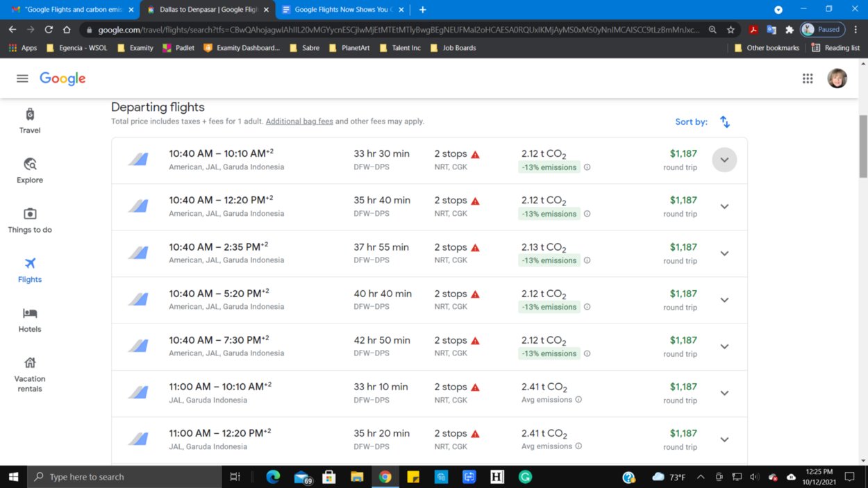Open Vacation rentals in the sidebar
The image size is (868, 488).
click(x=30, y=374)
